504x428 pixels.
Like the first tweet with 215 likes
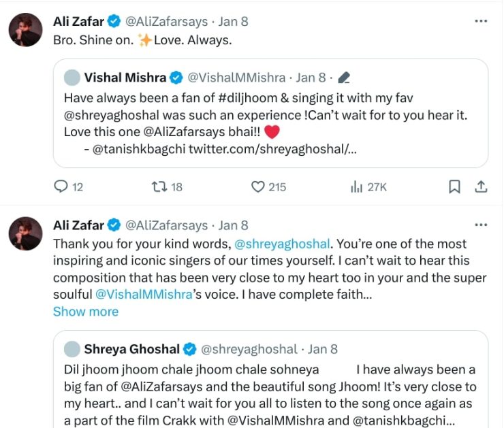click(x=257, y=186)
